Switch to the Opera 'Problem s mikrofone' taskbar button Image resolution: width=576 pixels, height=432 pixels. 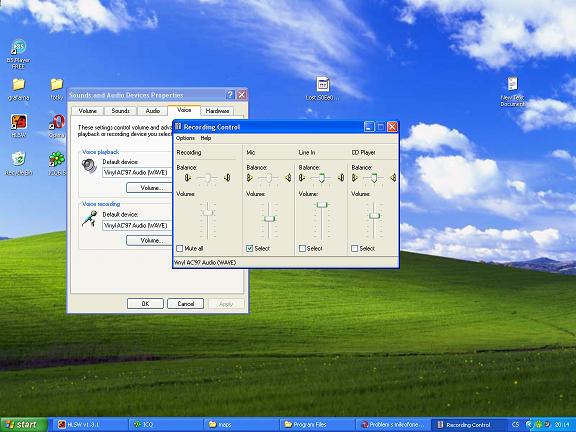(392, 425)
